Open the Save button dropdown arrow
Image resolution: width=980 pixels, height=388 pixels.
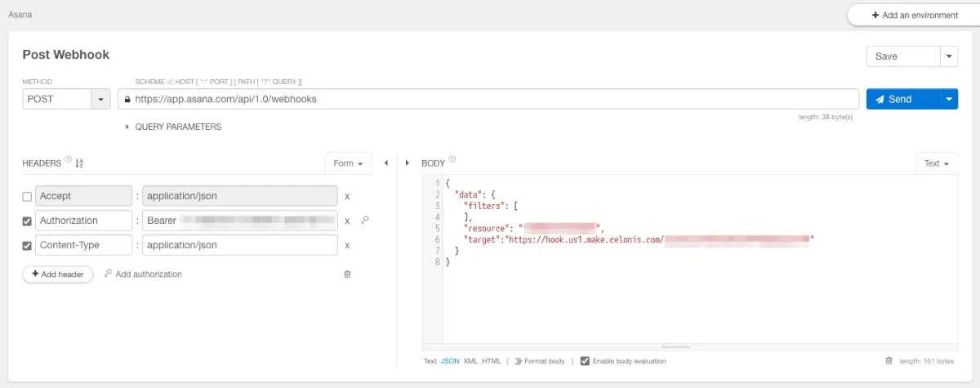coord(949,56)
